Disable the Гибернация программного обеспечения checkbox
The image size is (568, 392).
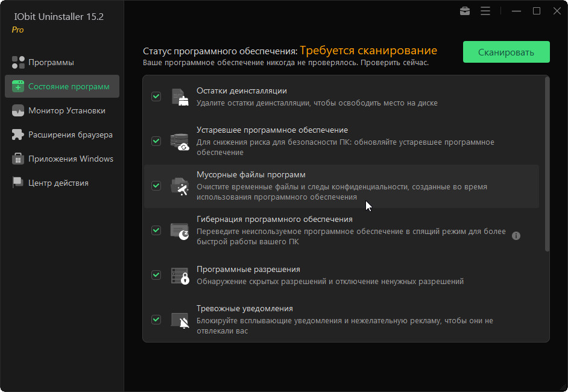point(156,230)
